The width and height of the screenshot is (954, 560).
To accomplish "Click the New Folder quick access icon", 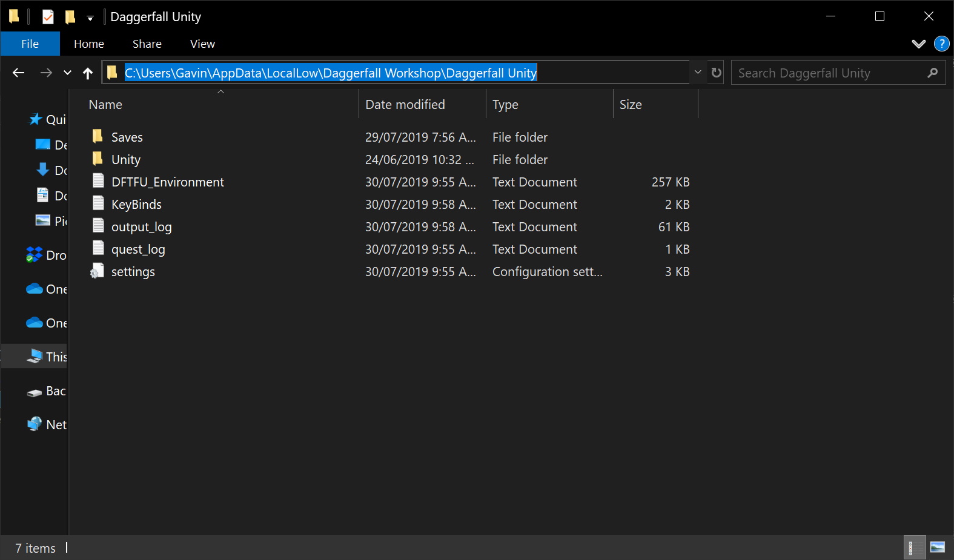I will coord(70,17).
